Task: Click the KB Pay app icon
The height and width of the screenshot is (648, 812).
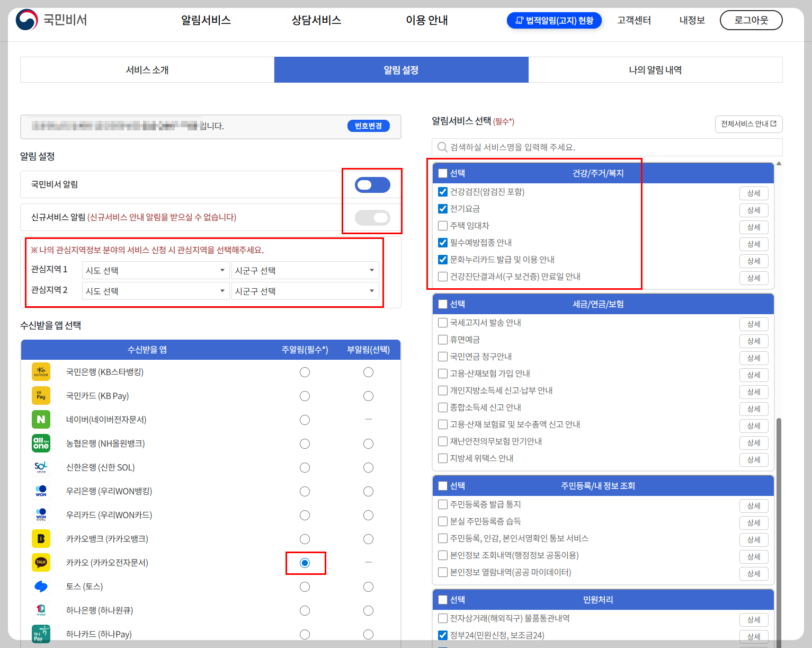Action: (x=41, y=395)
